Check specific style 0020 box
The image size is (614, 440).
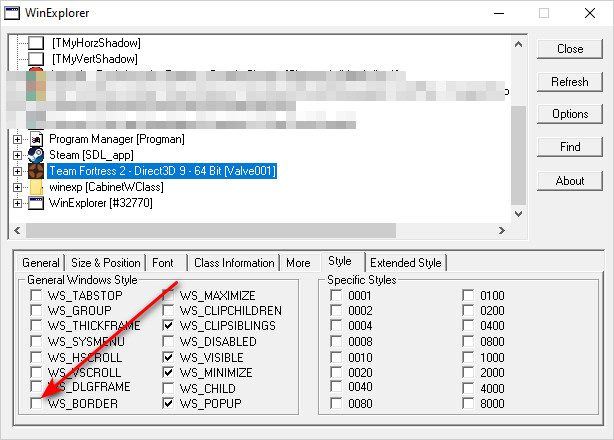pyautogui.click(x=336, y=372)
